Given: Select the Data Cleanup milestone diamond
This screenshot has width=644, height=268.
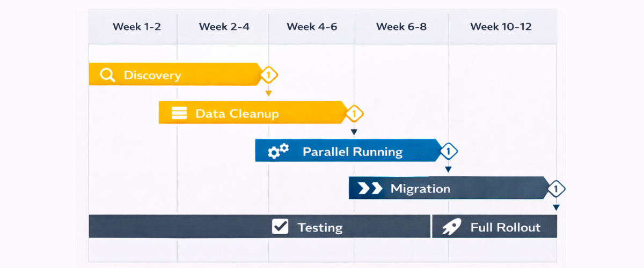Looking at the screenshot, I should 354,114.
